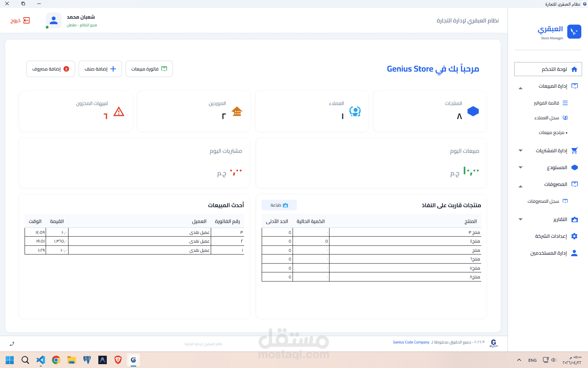588x368 pixels.
Task: Click the المنتج column header
Action: pos(470,221)
